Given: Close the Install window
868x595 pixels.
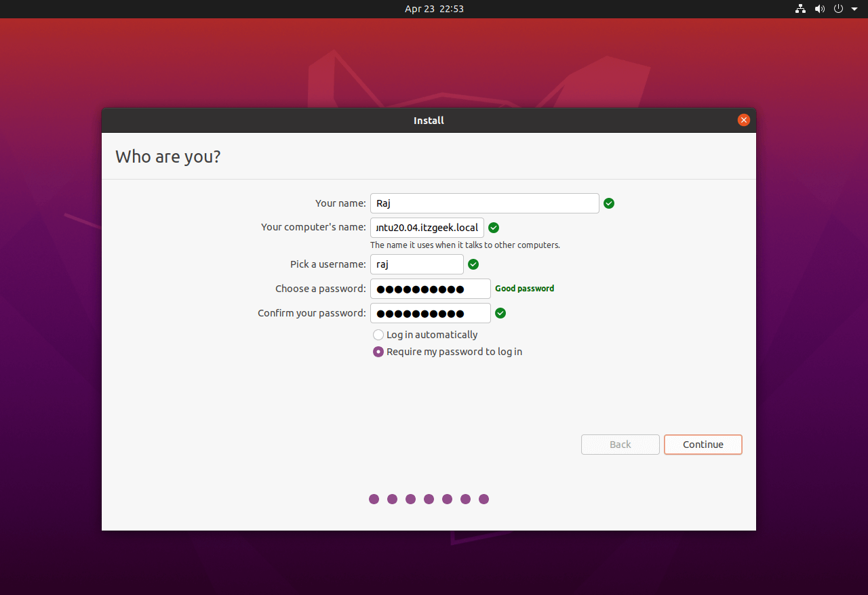Looking at the screenshot, I should (744, 120).
